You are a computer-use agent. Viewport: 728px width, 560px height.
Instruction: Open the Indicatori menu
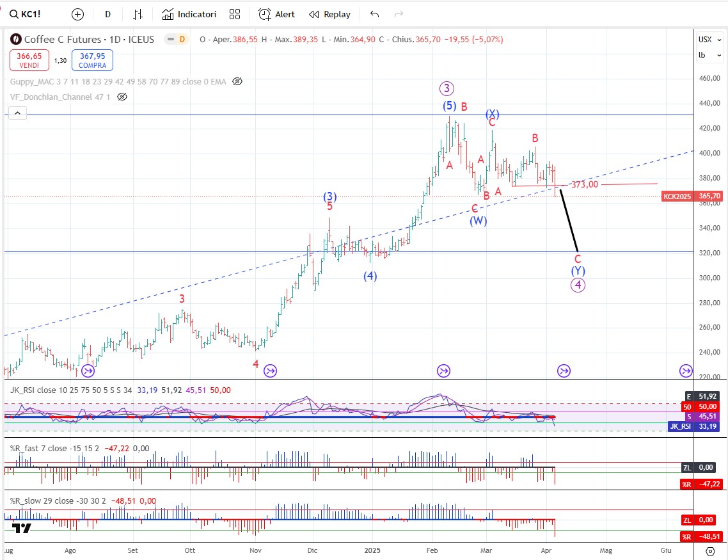(x=189, y=14)
